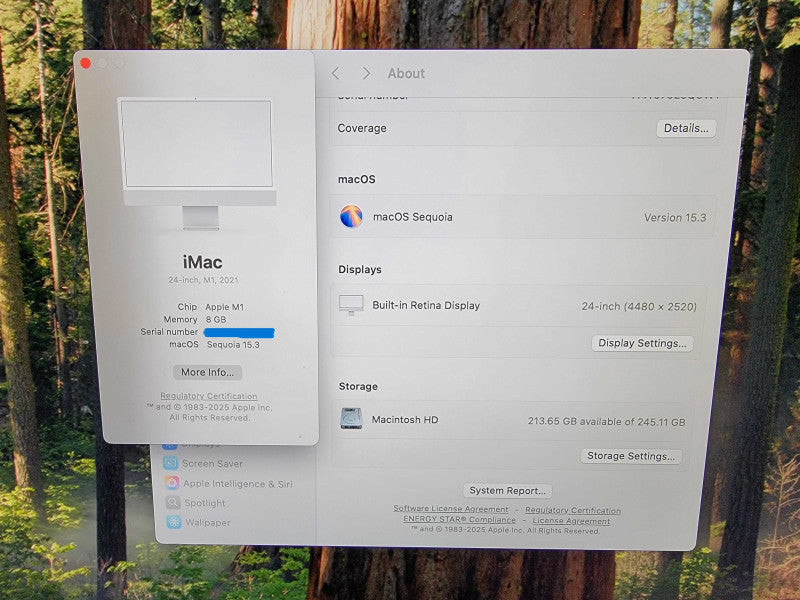800x600 pixels.
Task: Click the 24-inch, M1, 2021 subtitle
Action: point(203,280)
